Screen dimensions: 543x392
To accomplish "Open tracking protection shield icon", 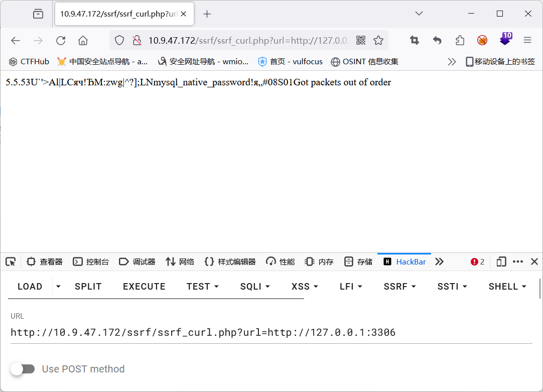I will point(119,41).
